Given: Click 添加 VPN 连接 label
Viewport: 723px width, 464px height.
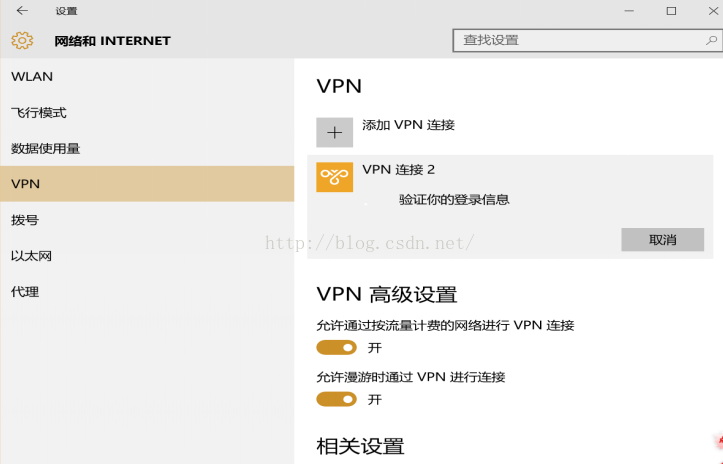Looking at the screenshot, I should tap(409, 125).
